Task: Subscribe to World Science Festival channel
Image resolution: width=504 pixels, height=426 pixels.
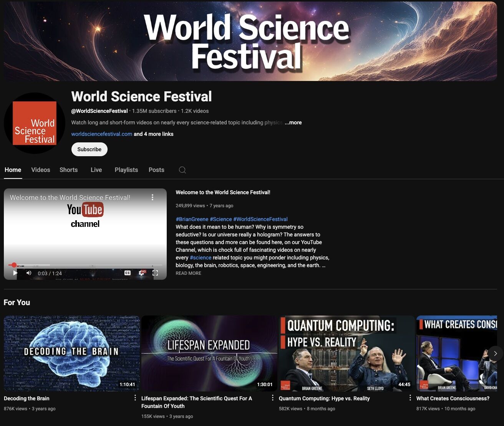Action: 89,149
